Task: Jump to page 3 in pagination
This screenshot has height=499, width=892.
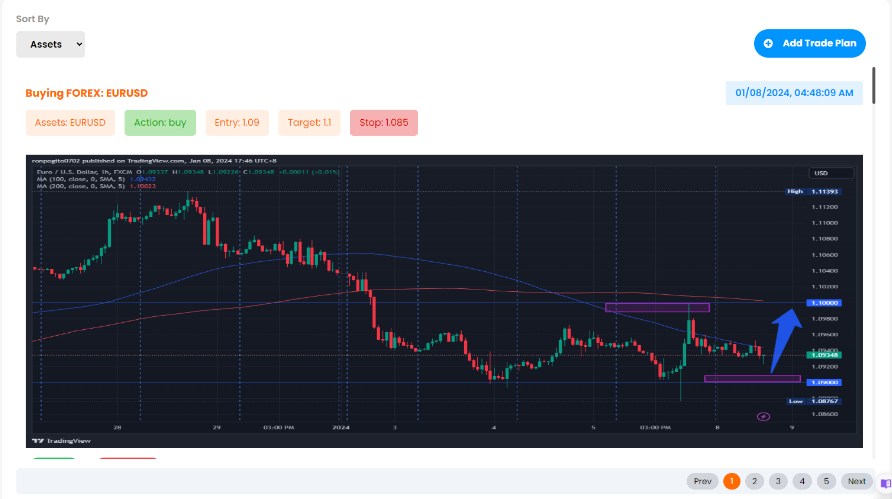Action: point(778,481)
